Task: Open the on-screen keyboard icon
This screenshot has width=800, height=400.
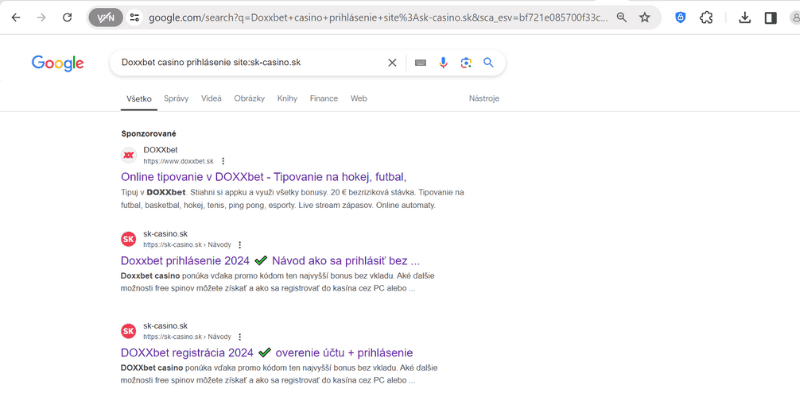Action: point(420,63)
